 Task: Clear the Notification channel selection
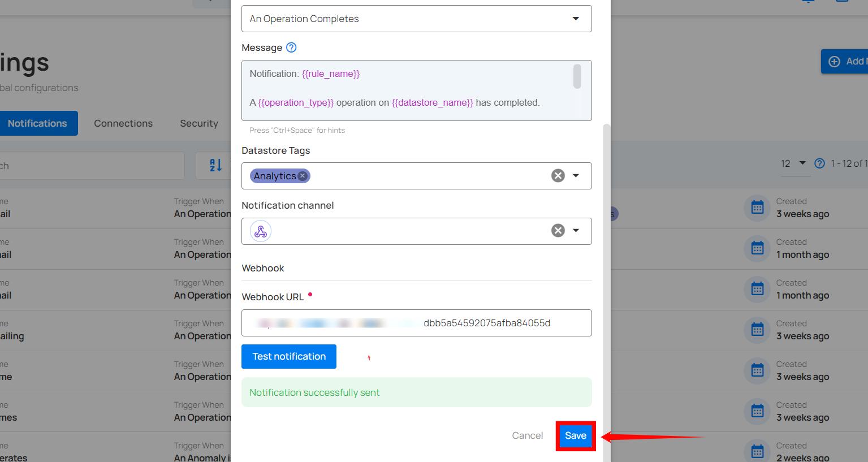point(558,231)
